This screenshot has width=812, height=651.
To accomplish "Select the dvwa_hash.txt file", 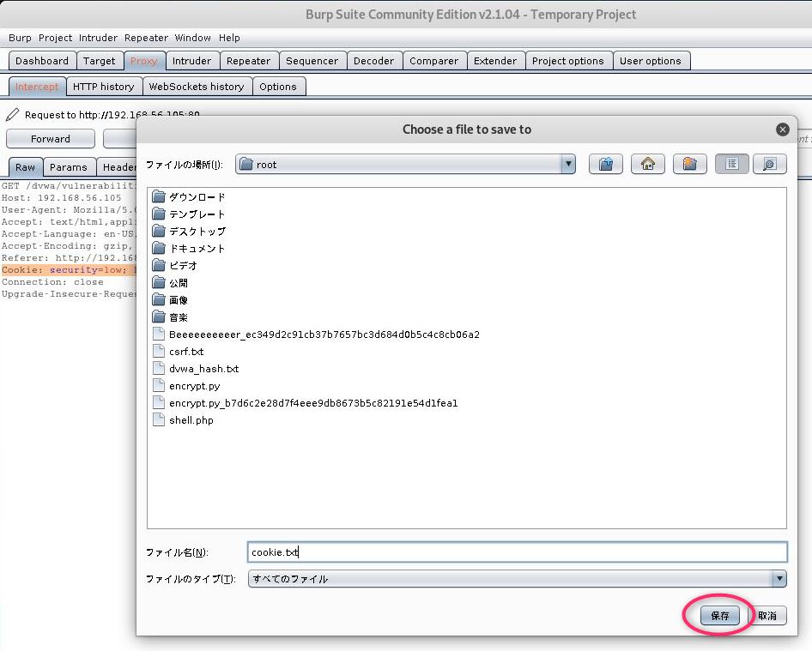I will pyautogui.click(x=196, y=369).
